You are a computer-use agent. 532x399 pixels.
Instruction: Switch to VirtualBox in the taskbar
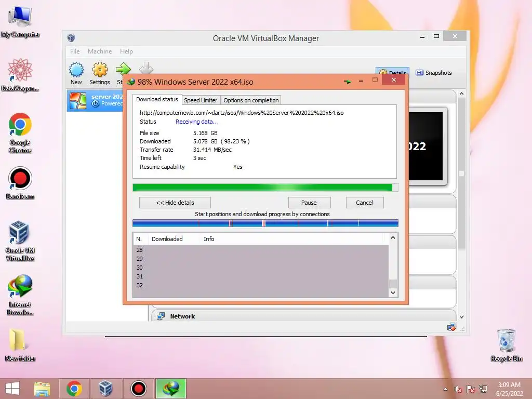[x=105, y=389]
